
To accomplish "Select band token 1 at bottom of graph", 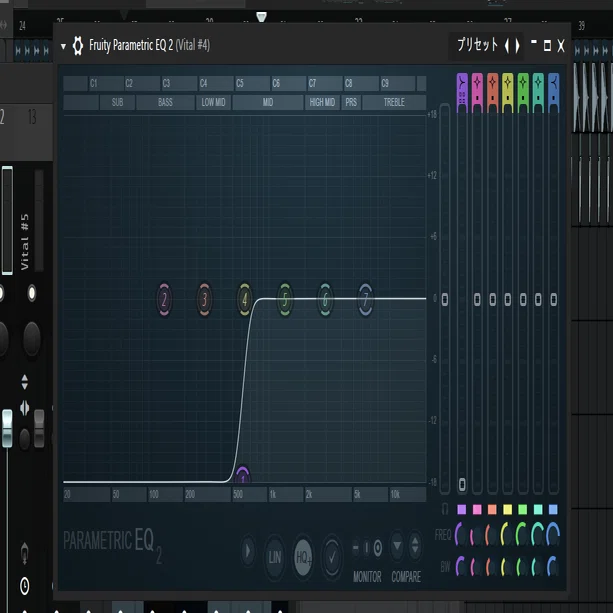I will [243, 474].
